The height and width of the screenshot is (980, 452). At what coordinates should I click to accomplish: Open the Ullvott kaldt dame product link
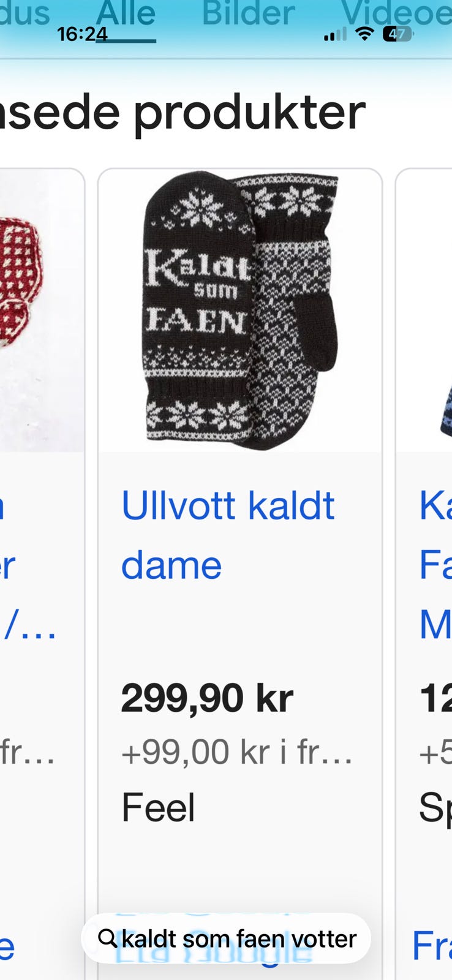(228, 535)
